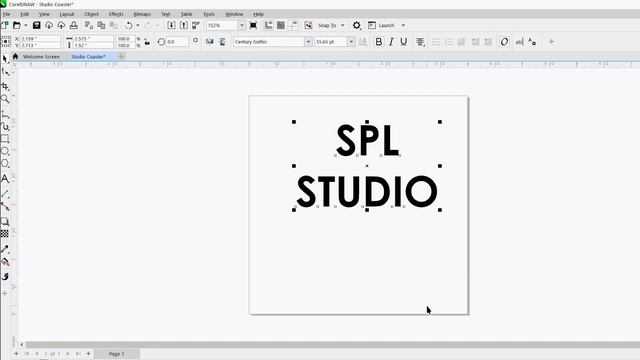Click the text alignment icon
The image size is (640, 360).
[x=420, y=42]
